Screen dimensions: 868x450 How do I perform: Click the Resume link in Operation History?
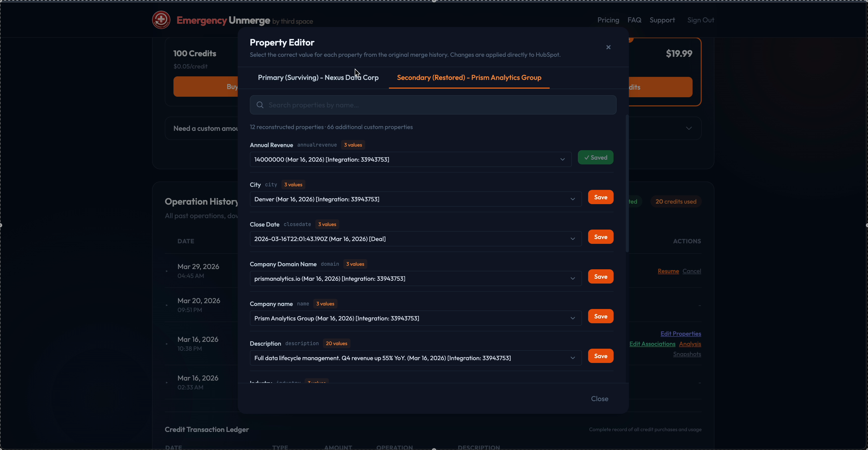668,271
